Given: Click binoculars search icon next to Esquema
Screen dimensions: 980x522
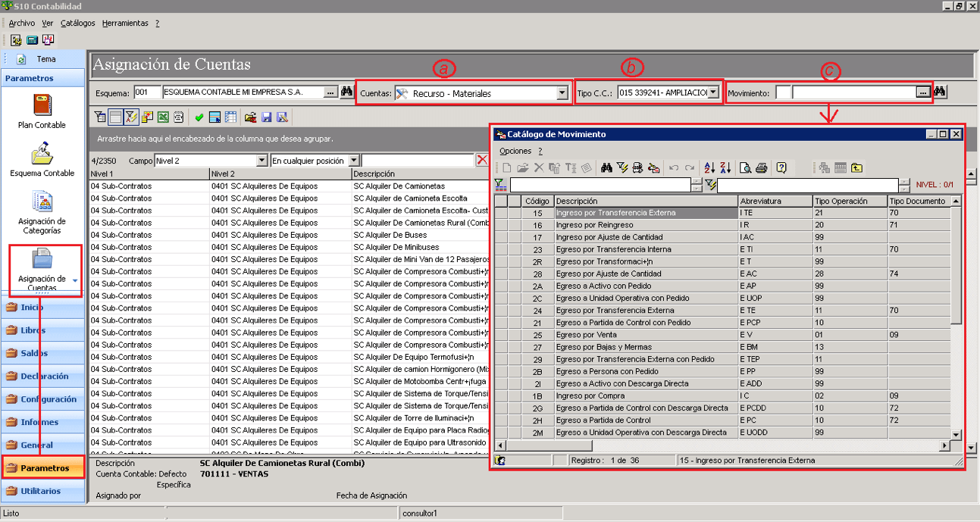Looking at the screenshot, I should coord(347,92).
